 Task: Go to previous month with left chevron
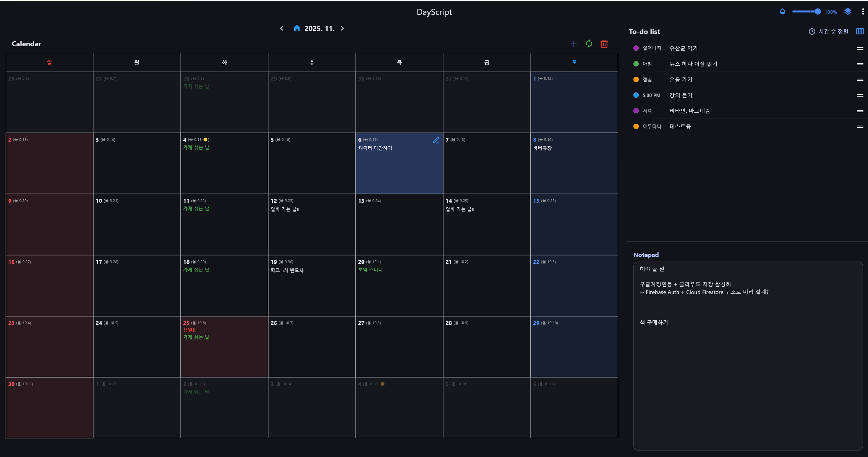(x=282, y=28)
